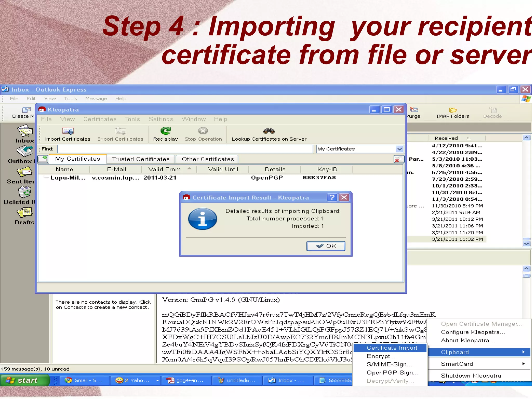Click the Import Certificates toolbar icon
This screenshot has width=532, height=399.
point(68,131)
